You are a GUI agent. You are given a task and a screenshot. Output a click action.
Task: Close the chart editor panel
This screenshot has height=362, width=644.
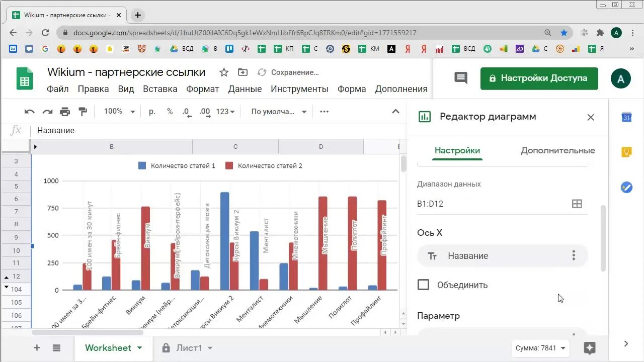pyautogui.click(x=591, y=117)
